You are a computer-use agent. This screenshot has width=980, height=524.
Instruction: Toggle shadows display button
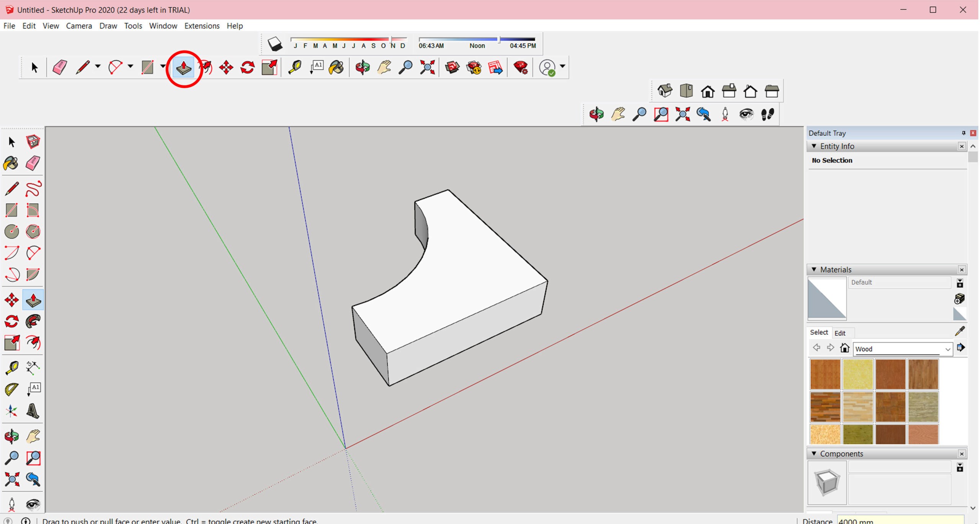[274, 44]
